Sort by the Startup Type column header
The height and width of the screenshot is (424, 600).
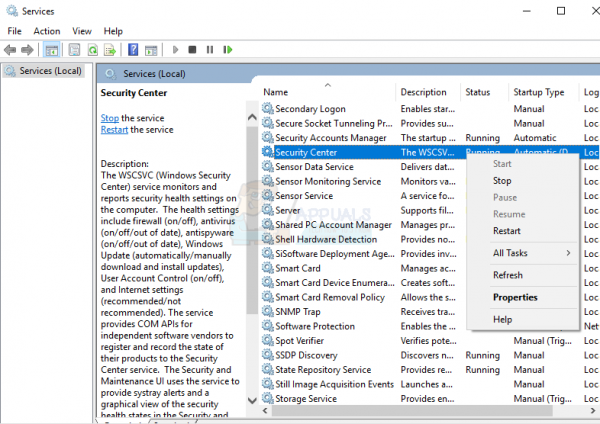543,92
